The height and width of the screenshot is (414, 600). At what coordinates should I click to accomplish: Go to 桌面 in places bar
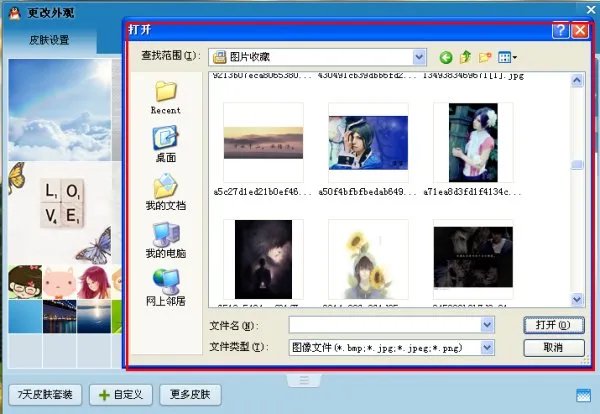[166, 144]
